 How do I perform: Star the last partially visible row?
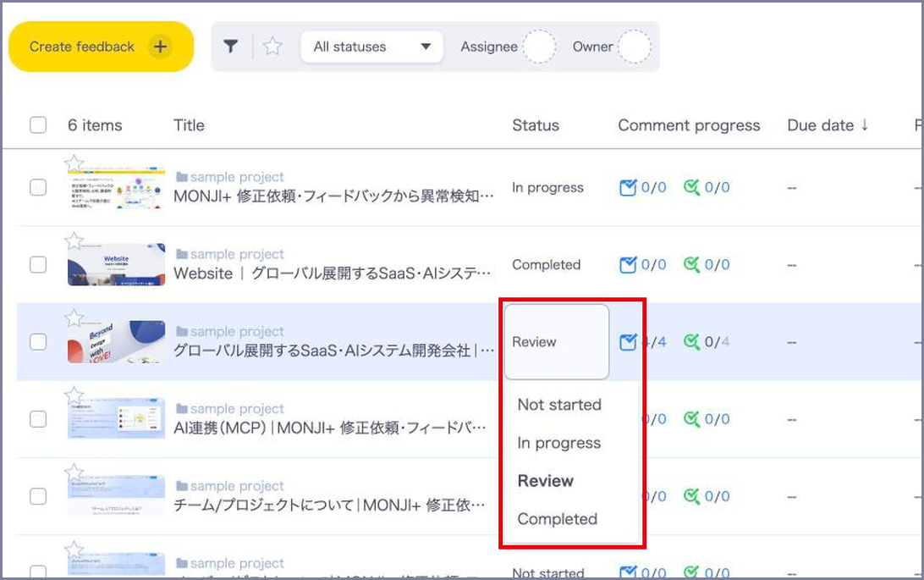click(74, 550)
